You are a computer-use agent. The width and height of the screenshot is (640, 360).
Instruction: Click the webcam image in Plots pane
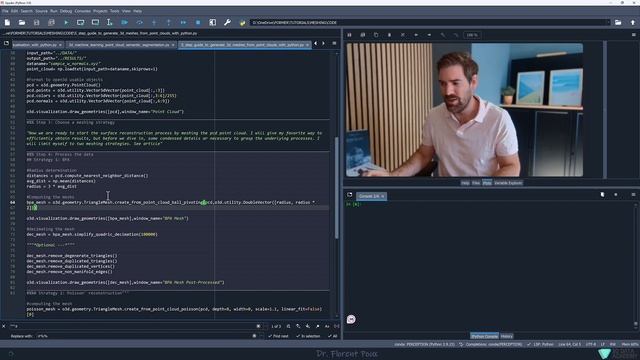(464, 110)
